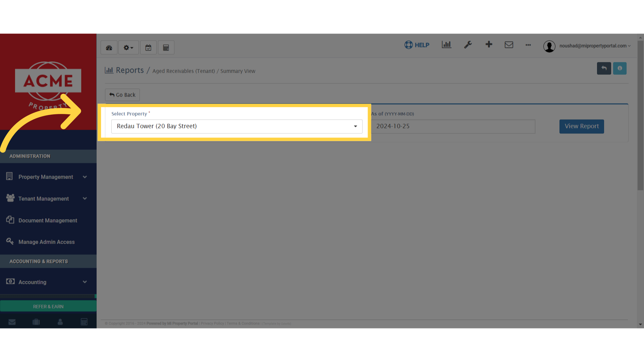Click the As of date field
Viewport: 644px width, 362px height.
tap(453, 126)
